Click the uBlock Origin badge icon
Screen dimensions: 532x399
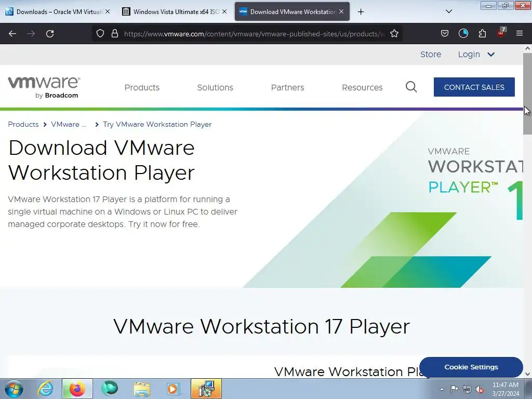(501, 33)
